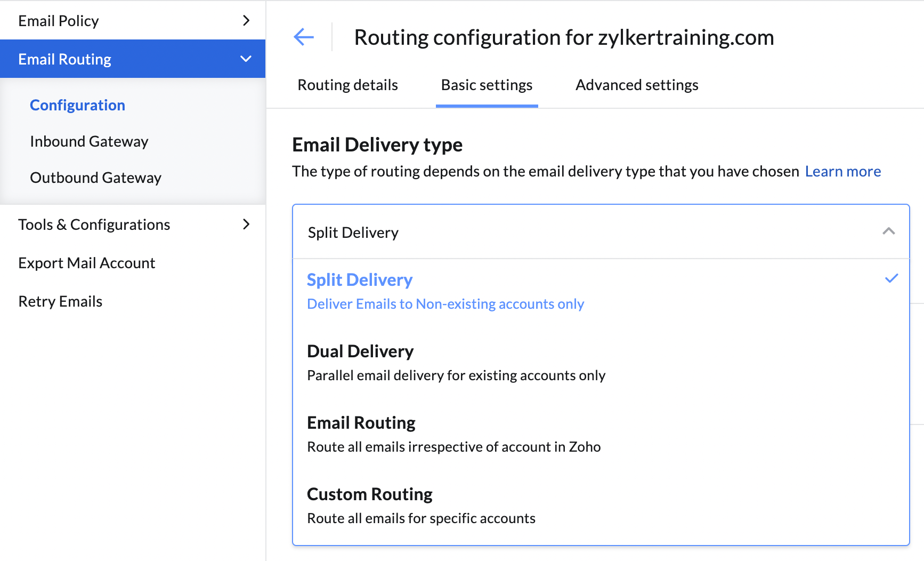Image resolution: width=924 pixels, height=561 pixels.
Task: Open Configuration in the sidebar
Action: [77, 105]
